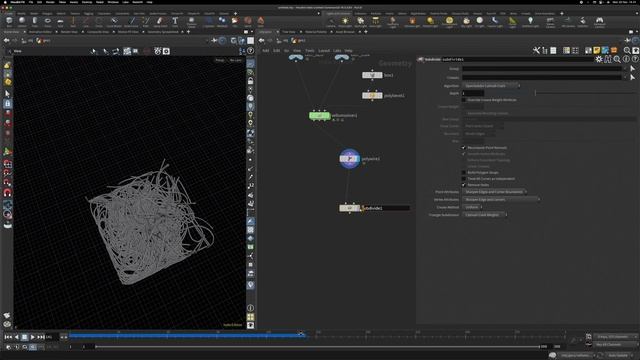Click the timeline playhead marker
This screenshot has height=360, width=640.
click(x=301, y=334)
